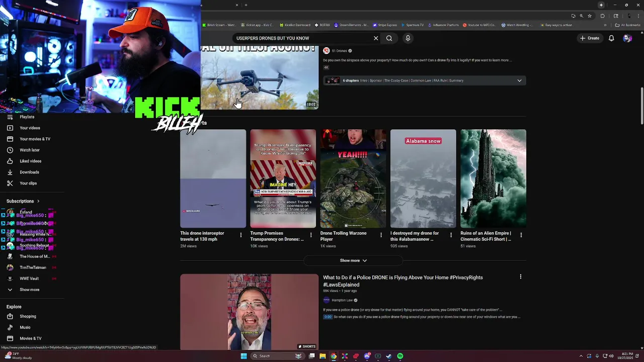Click the Playlists sidebar item
The width and height of the screenshot is (644, 362).
pos(27,117)
